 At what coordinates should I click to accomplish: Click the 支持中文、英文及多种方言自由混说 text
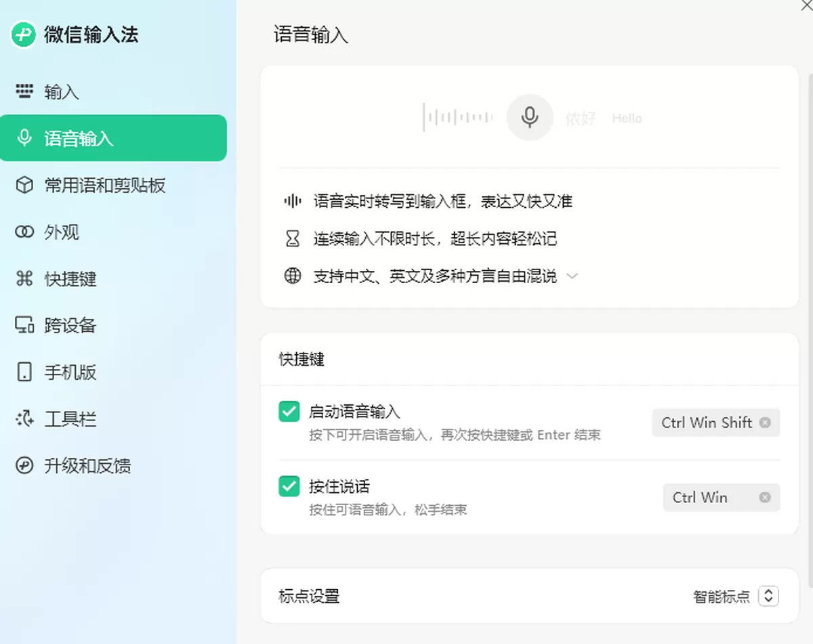click(435, 276)
